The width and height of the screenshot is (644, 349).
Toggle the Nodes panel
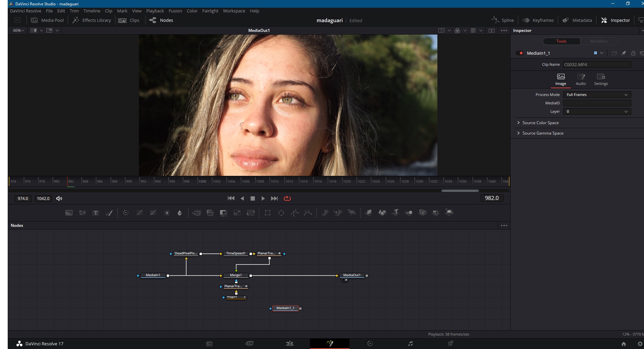click(161, 20)
